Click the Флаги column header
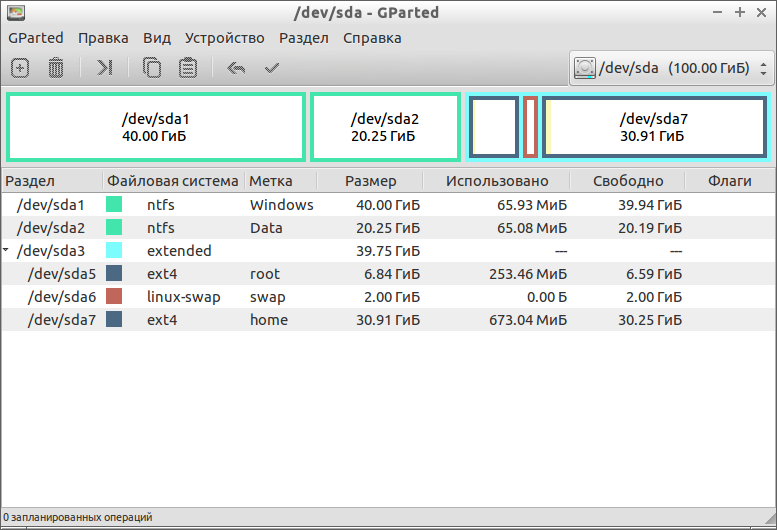This screenshot has width=777, height=530. coord(730,181)
